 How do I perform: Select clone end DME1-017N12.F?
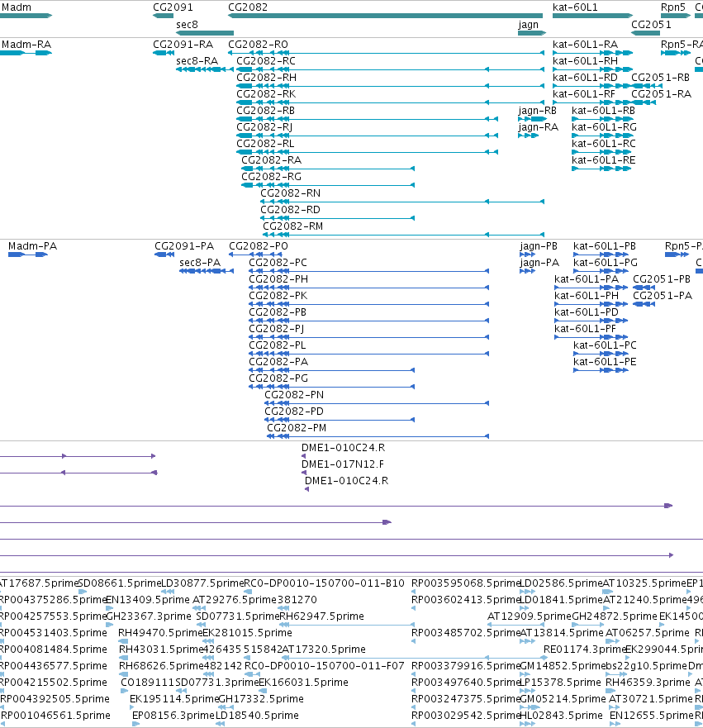click(x=343, y=464)
